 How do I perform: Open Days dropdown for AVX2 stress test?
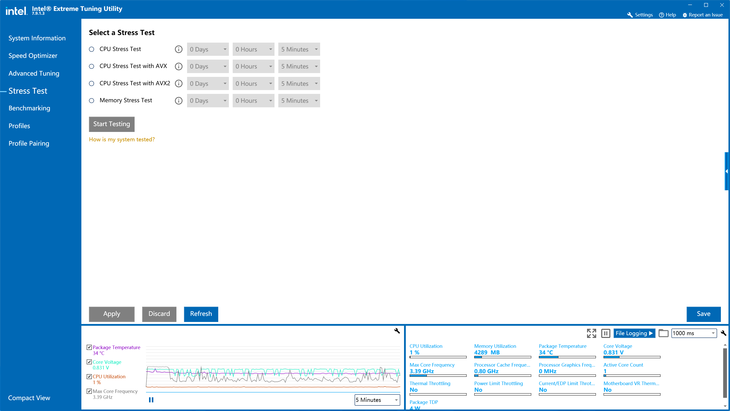208,84
